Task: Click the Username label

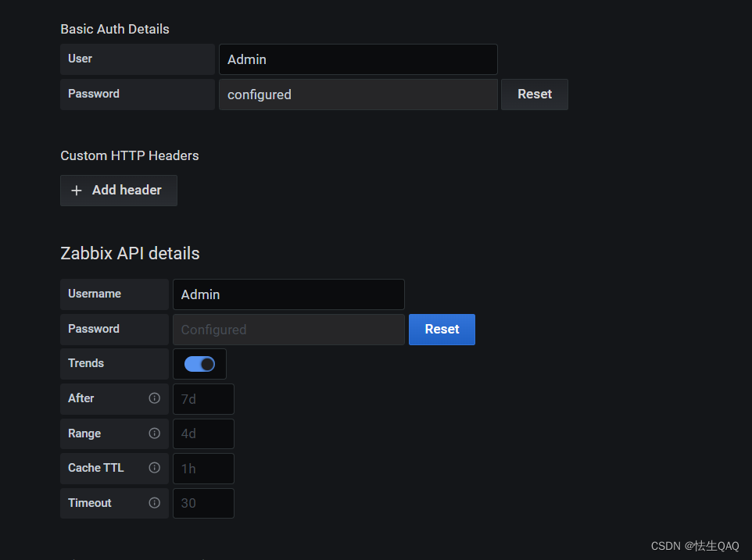Action: point(95,294)
